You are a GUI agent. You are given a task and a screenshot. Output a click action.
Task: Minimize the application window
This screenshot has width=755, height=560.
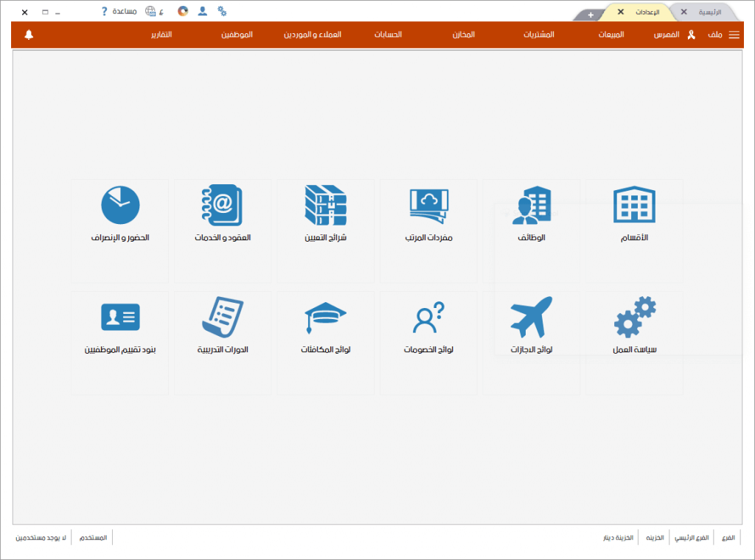tap(58, 13)
